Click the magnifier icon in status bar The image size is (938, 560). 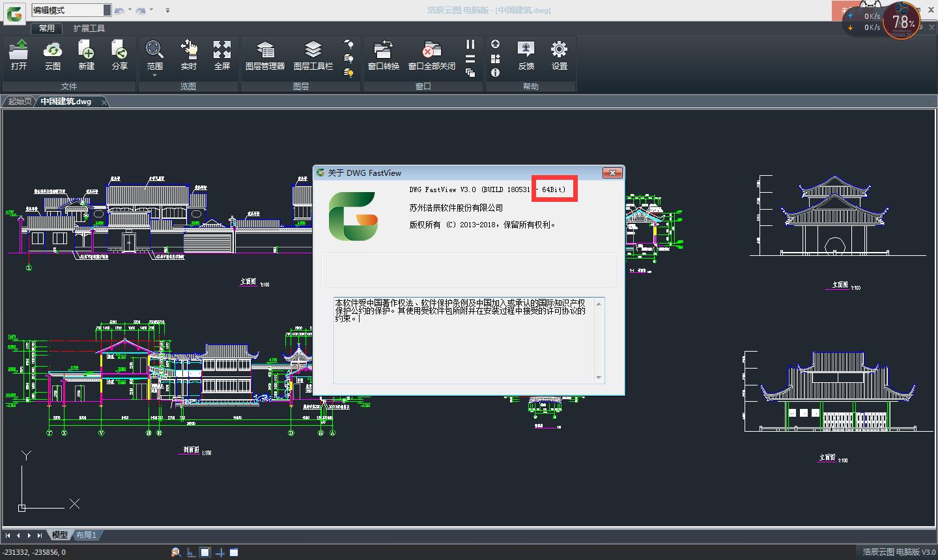[176, 552]
